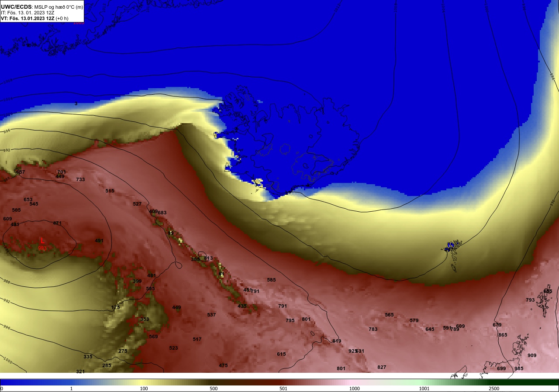559x392 pixels.
Task: Click the UWC/ECDS map title text
Action: (x=42, y=7)
